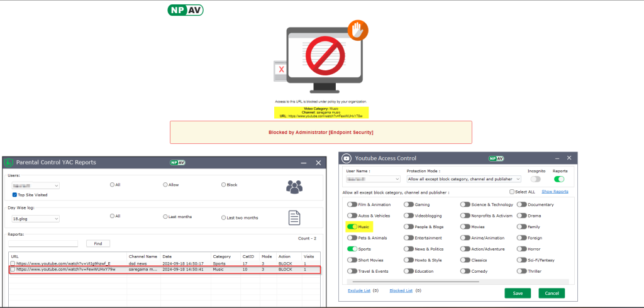Click the day wise log document icon

pyautogui.click(x=294, y=217)
